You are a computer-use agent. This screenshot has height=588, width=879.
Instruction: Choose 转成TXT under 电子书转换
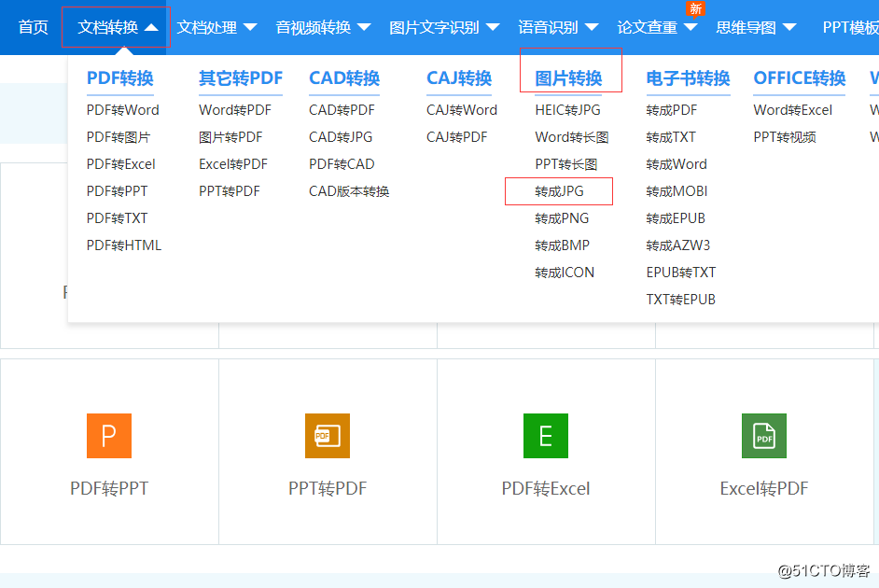pyautogui.click(x=671, y=137)
